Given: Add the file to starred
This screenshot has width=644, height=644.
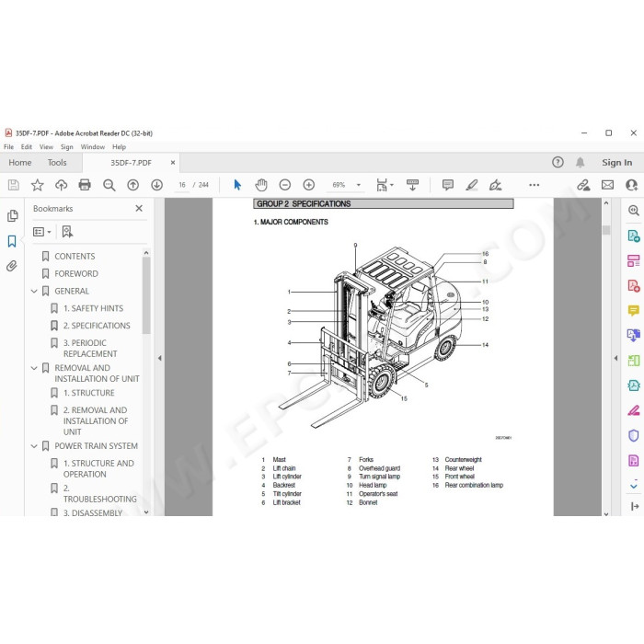Looking at the screenshot, I should pyautogui.click(x=38, y=185).
